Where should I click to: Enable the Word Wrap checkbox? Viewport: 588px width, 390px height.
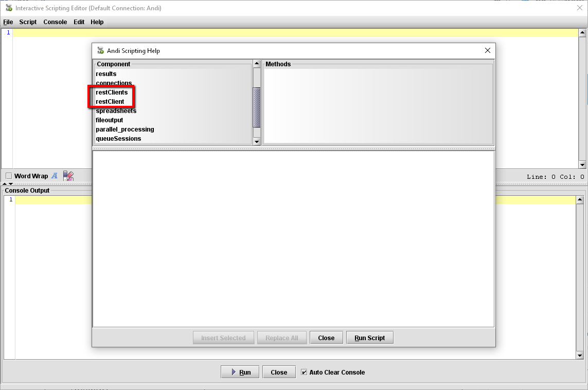(9, 176)
